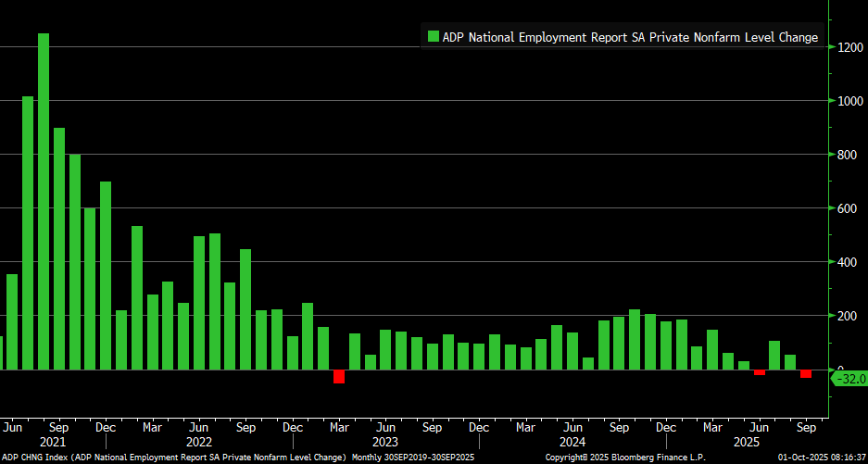Click the 2024 year label on x-axis
This screenshot has width=868, height=464.
coord(572,443)
